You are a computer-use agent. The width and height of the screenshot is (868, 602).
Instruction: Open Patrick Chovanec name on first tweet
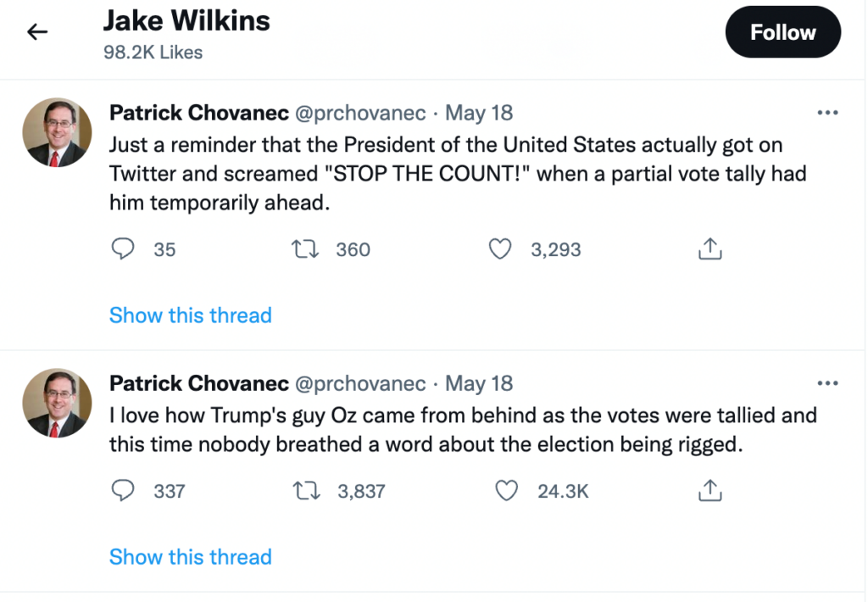[x=198, y=113]
